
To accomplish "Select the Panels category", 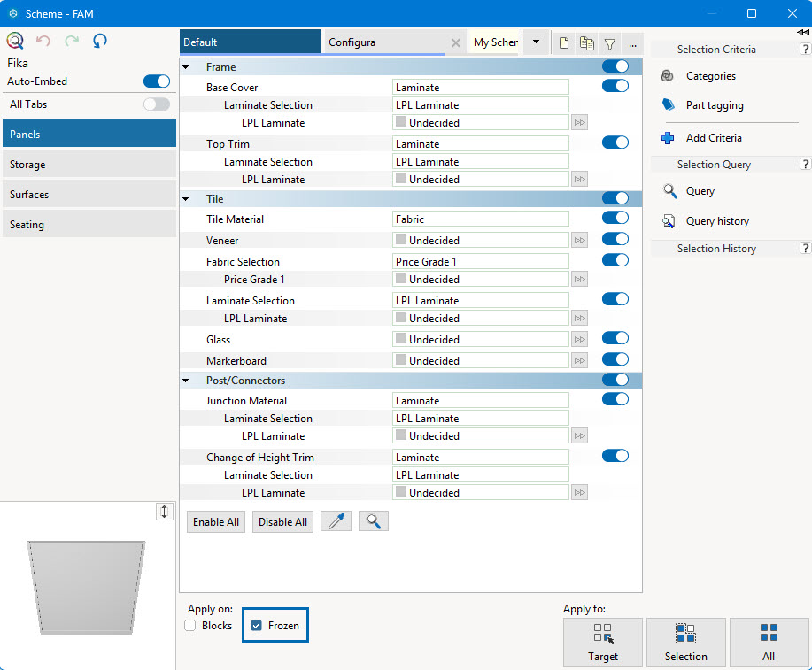I will [89, 135].
